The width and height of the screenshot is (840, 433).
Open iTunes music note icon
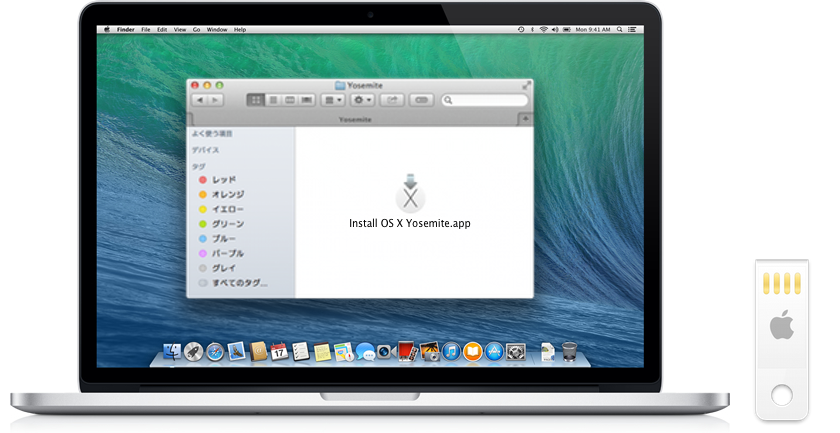pyautogui.click(x=451, y=352)
